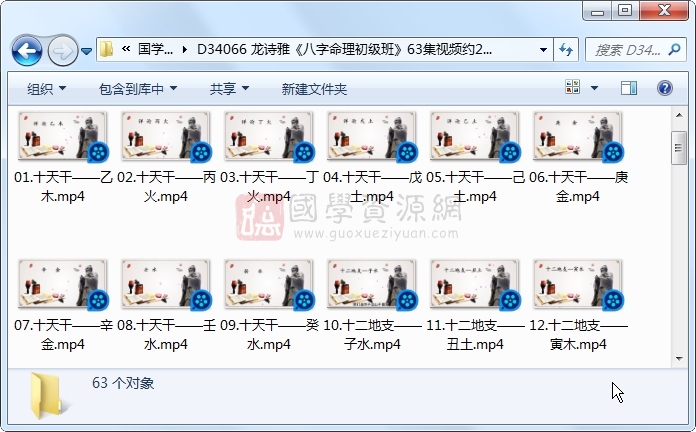Change view with the view icon
The image size is (696, 432).
573,87
